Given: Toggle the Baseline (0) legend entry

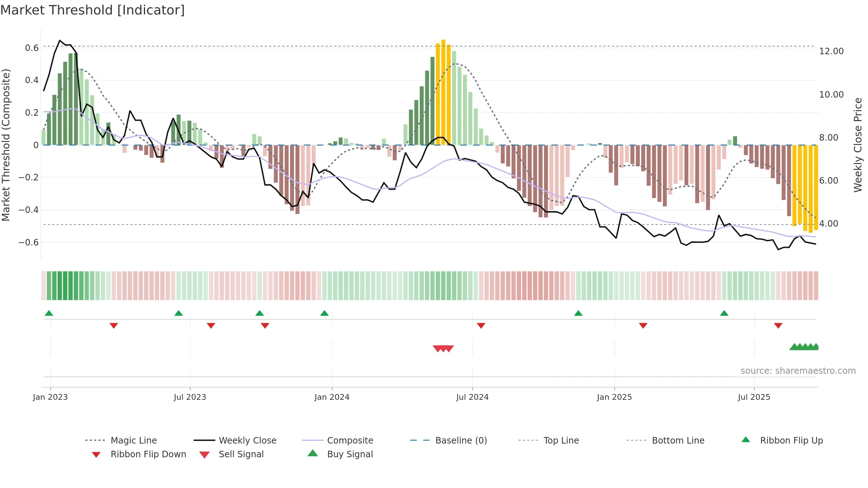Looking at the screenshot, I should [x=448, y=440].
